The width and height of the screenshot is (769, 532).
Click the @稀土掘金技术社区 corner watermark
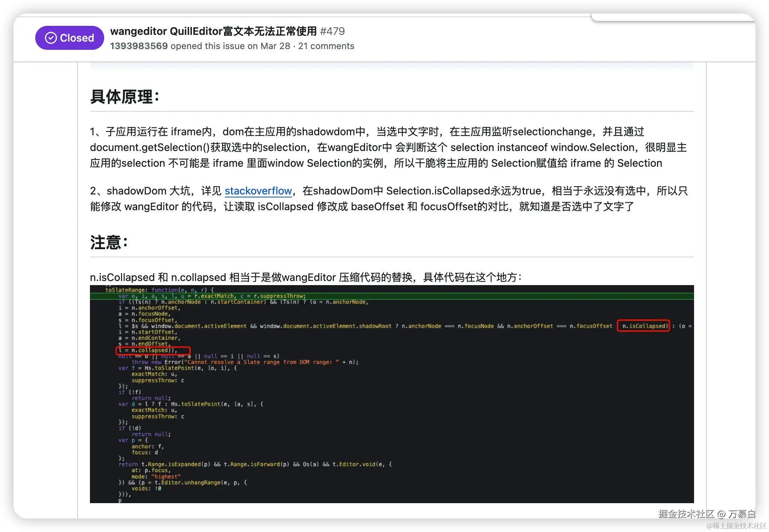735,525
